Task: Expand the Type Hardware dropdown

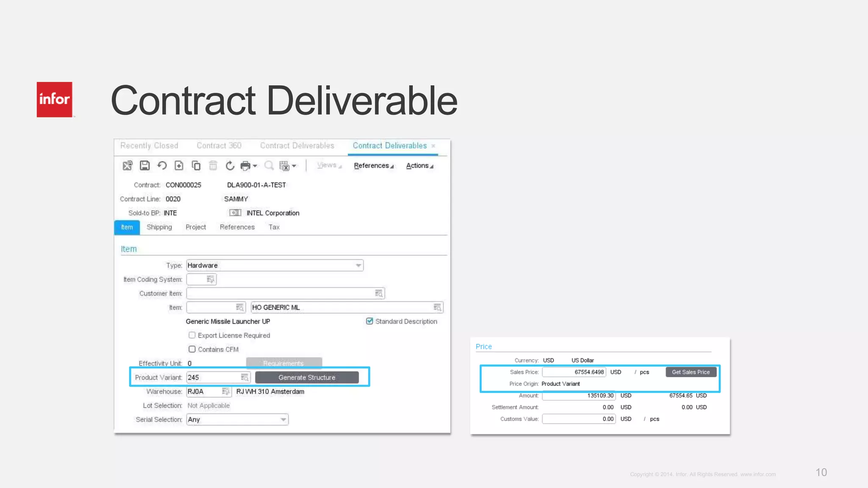Action: [358, 265]
